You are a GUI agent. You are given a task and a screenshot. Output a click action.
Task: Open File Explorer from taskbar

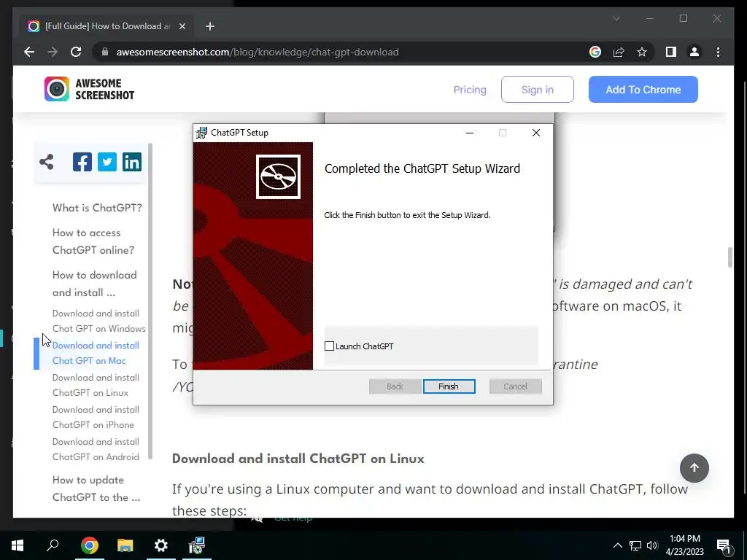pyautogui.click(x=125, y=545)
